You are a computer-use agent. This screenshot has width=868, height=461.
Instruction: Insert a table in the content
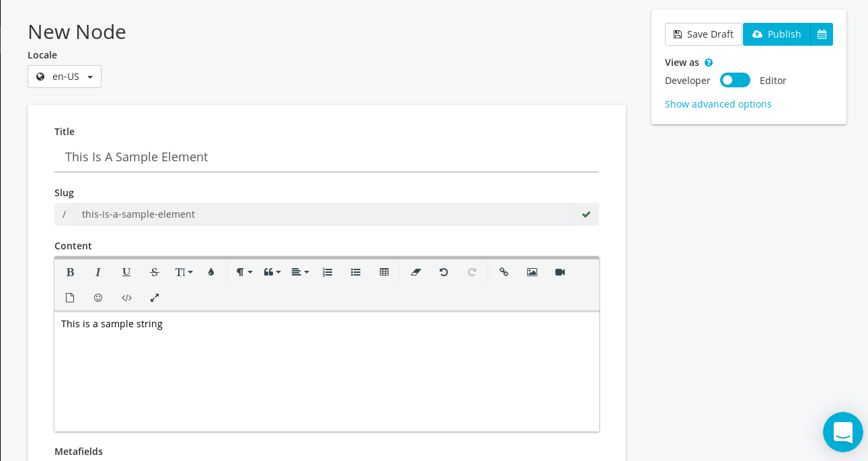pyautogui.click(x=384, y=272)
